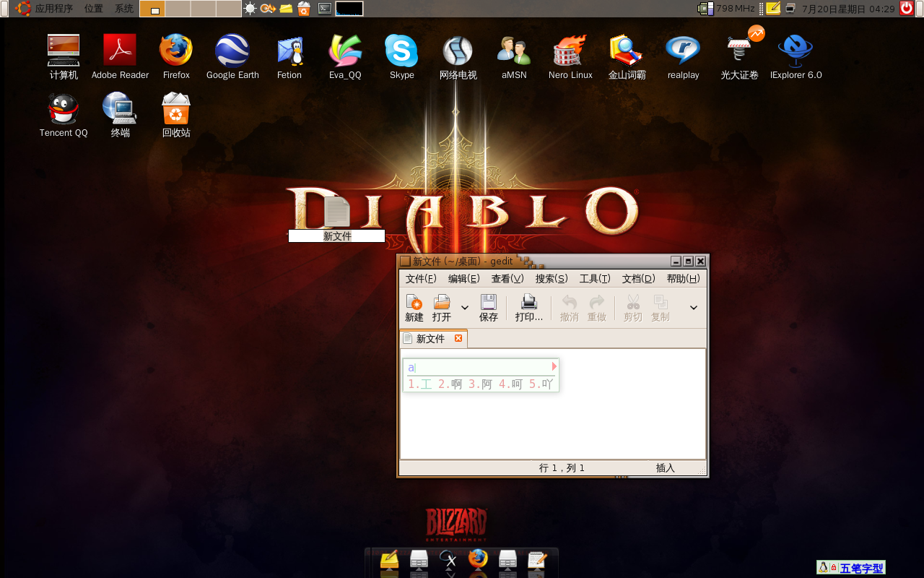This screenshot has width=924, height=578.
Task: Click the 798 MHz CPU frequency applet
Action: click(726, 9)
